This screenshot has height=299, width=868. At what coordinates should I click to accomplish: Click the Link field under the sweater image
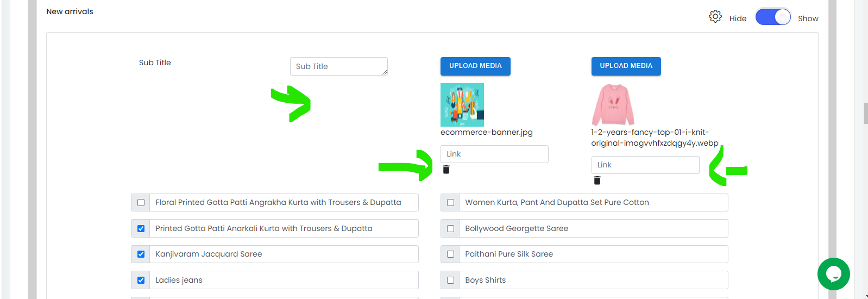(x=645, y=165)
